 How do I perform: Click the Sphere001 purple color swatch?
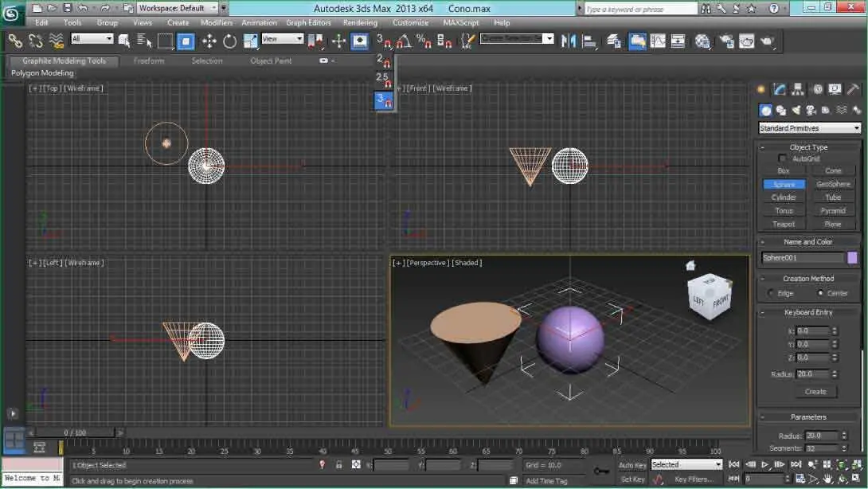[853, 257]
